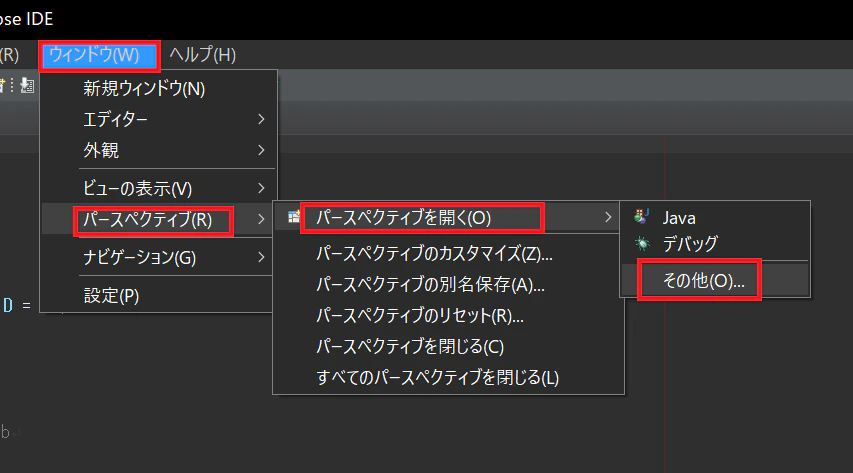The height and width of the screenshot is (473, 853).
Task: Click the toolbar icon below the menu bar
Action: point(27,85)
